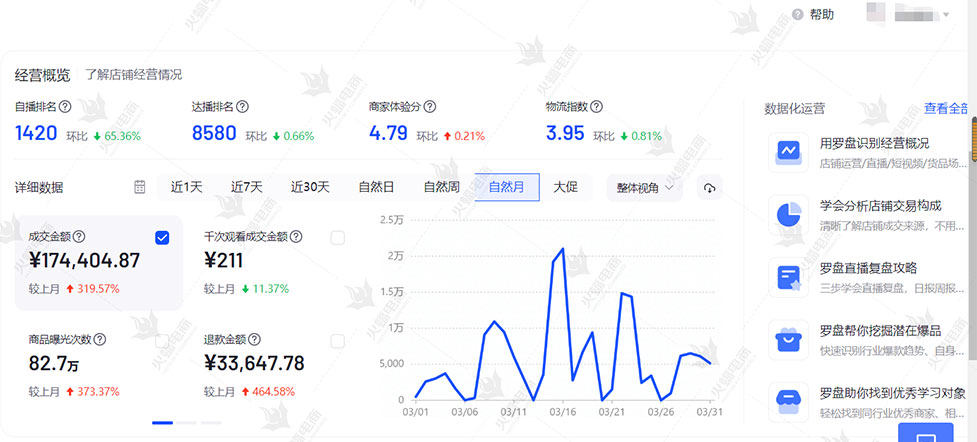The width and height of the screenshot is (977, 442).
Task: Check the 商品曝光次数 checkbox
Action: pos(162,340)
